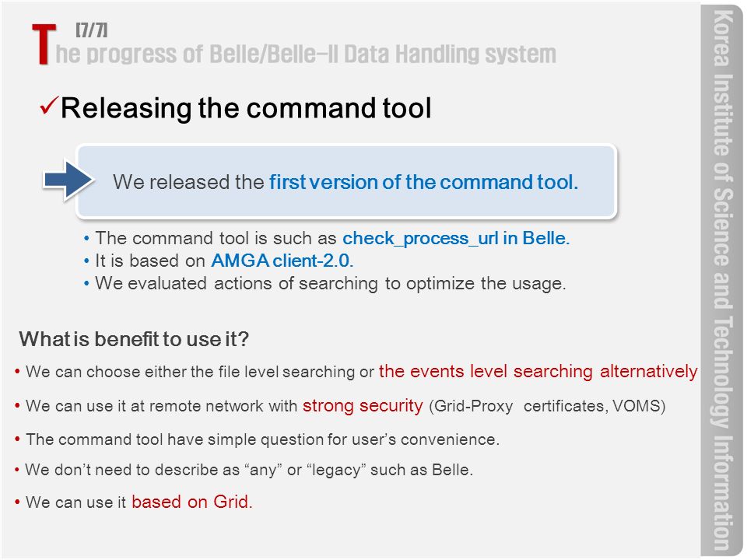Click 'the events level searching alternatively' red text
Viewport: 747px width, 560px height.
coord(538,372)
